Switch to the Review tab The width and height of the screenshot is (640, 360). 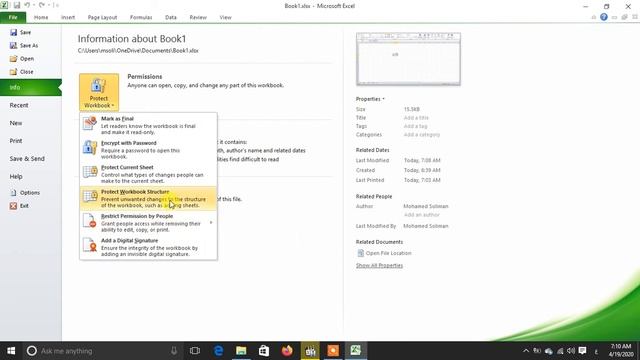pos(198,18)
